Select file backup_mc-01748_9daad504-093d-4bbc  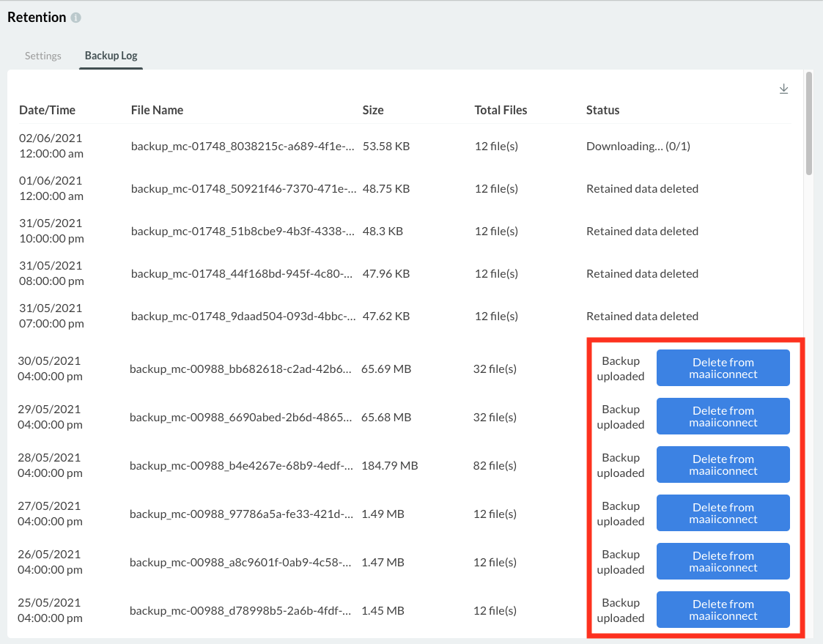pos(243,317)
